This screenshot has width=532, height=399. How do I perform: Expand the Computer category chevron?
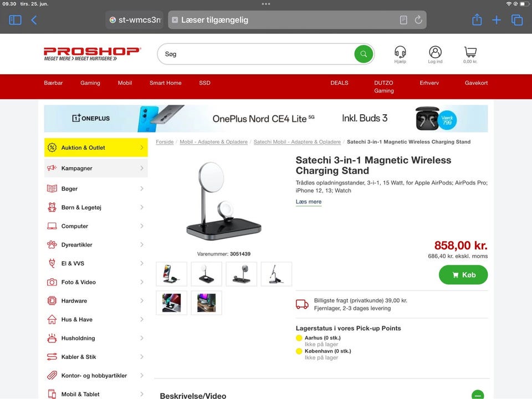pyautogui.click(x=142, y=226)
